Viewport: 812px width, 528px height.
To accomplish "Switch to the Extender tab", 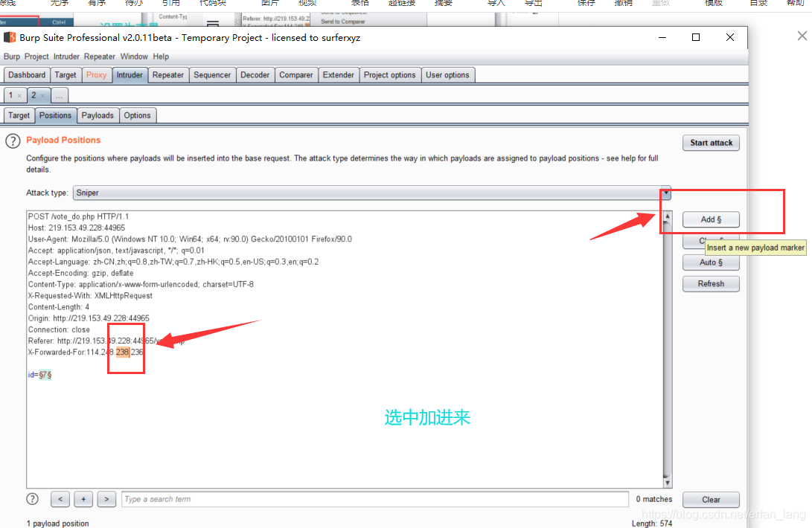I will tap(338, 75).
